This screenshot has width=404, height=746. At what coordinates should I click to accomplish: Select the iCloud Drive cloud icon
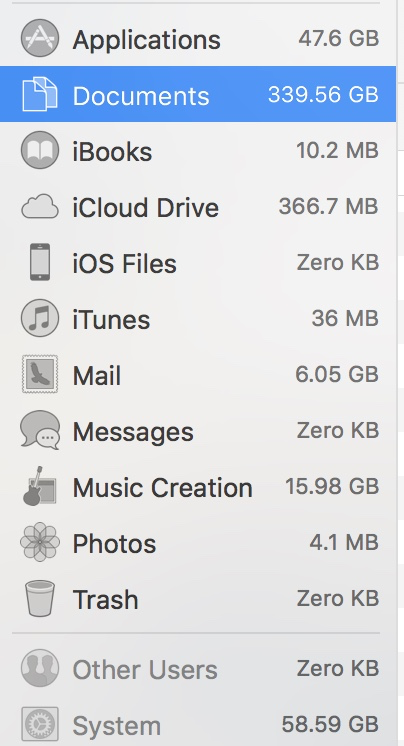[x=40, y=207]
